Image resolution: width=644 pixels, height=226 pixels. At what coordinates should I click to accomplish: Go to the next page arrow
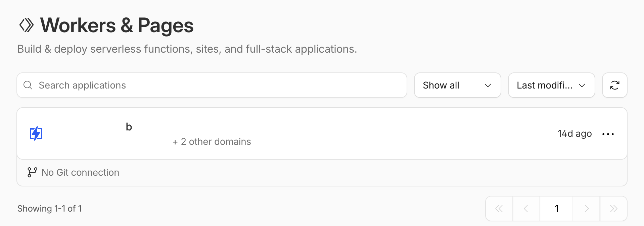[x=587, y=209]
